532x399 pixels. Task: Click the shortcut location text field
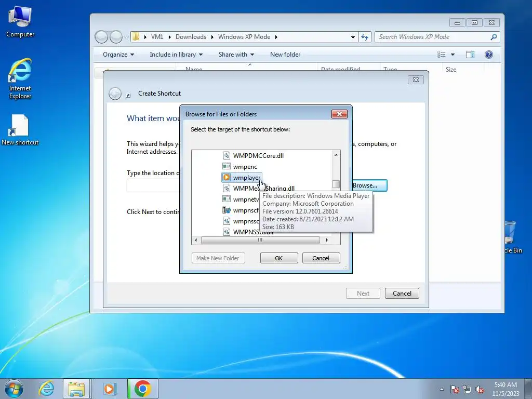pos(153,186)
